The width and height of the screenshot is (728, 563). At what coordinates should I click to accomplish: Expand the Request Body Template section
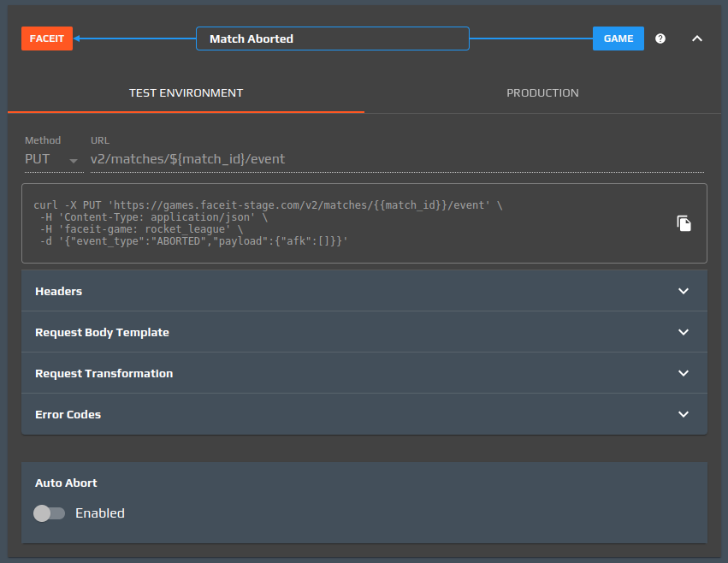[102, 332]
